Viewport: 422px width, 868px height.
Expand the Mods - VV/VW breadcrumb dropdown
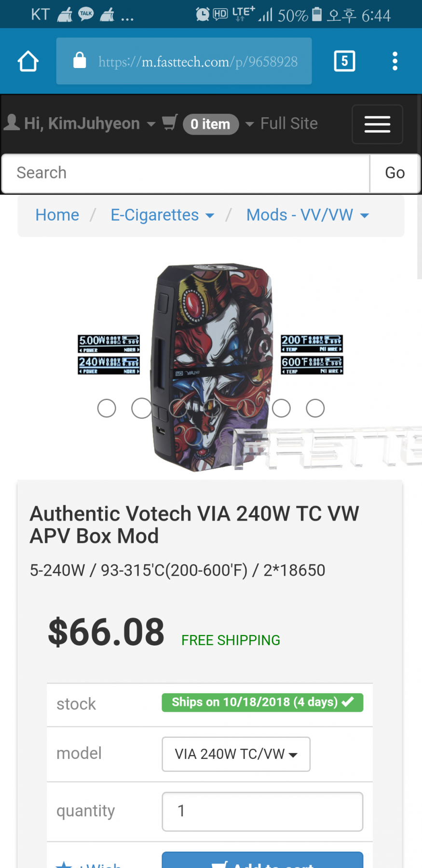[308, 215]
